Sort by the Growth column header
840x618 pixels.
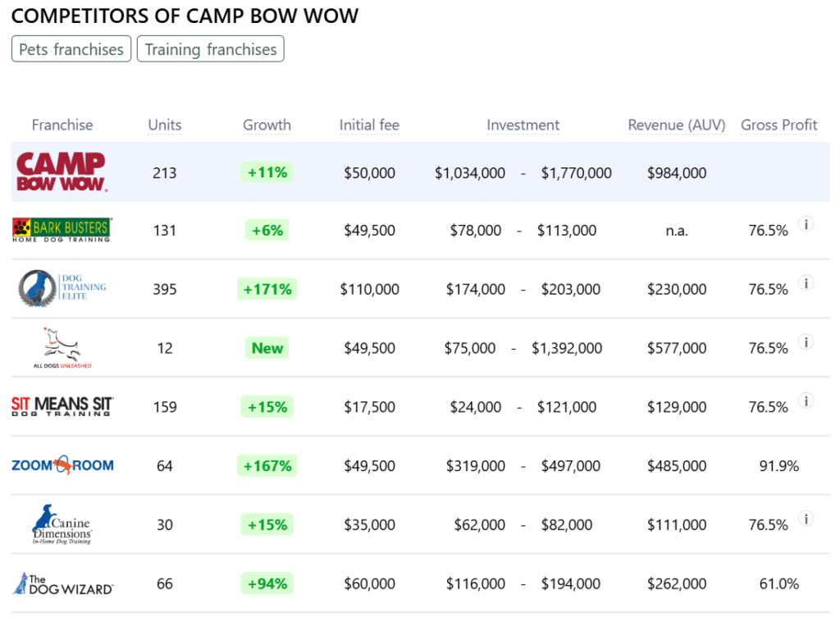click(x=267, y=125)
